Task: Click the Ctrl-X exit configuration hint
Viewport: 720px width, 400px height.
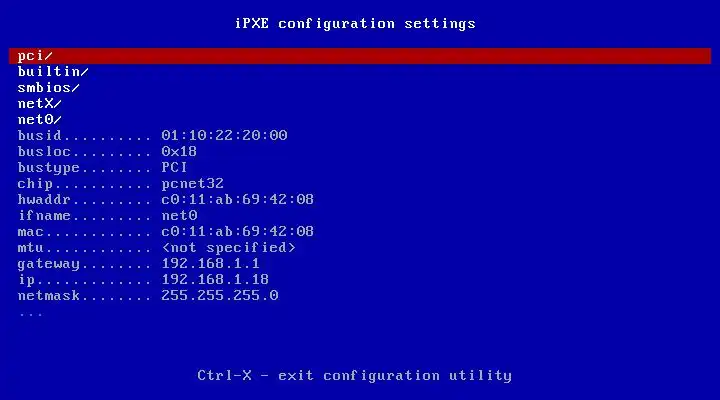Action: [x=354, y=376]
